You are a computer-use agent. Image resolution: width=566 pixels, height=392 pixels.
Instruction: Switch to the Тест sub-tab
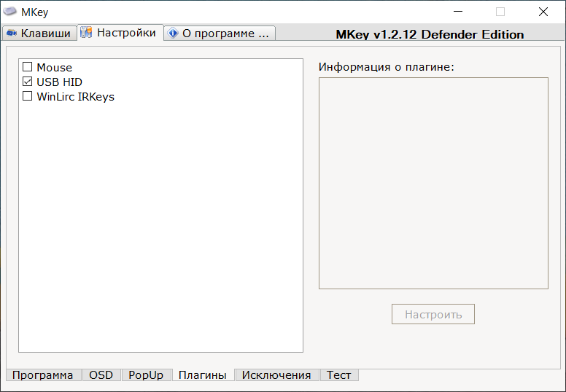click(x=338, y=375)
